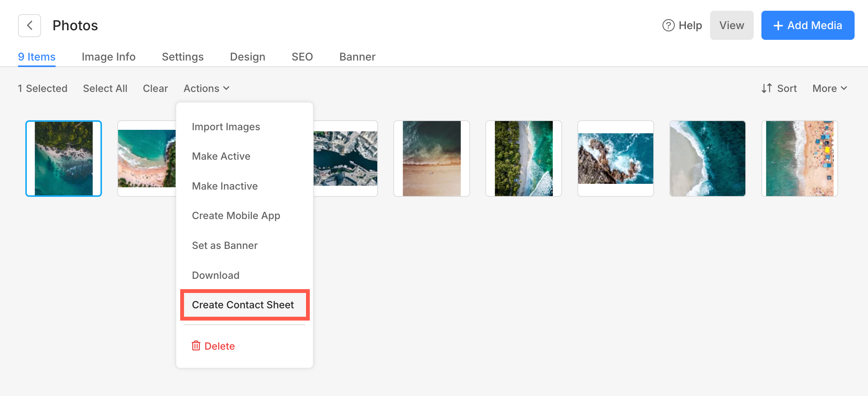The width and height of the screenshot is (868, 396).
Task: Click the Sort arrows icon
Action: (x=766, y=88)
